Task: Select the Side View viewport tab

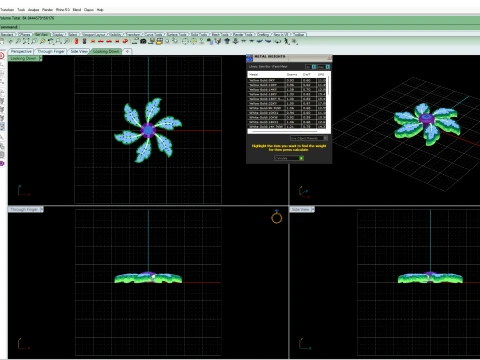Action: click(x=79, y=51)
